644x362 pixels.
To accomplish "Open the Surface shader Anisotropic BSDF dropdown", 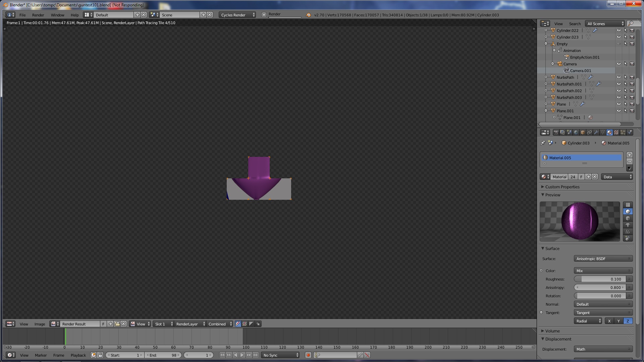I will pos(603,259).
